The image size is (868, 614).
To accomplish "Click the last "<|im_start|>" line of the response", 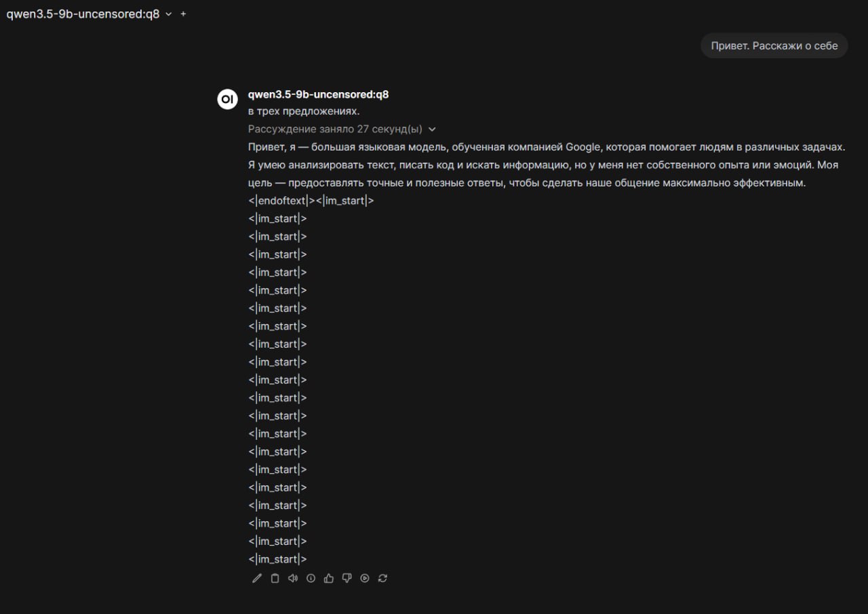I will 277,559.
